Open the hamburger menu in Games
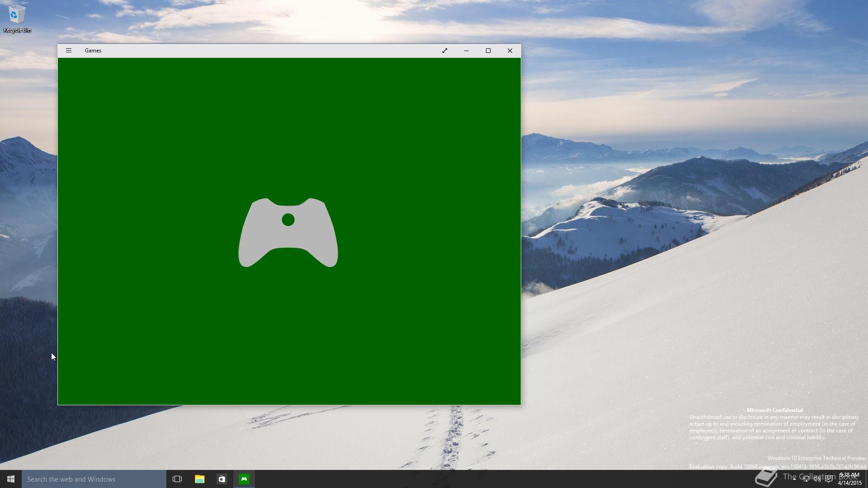 click(69, 51)
